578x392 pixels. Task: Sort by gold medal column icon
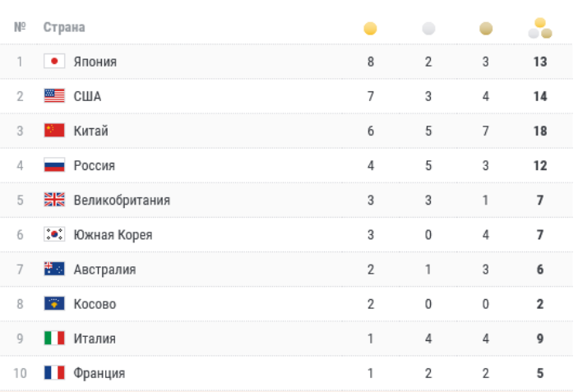(371, 29)
